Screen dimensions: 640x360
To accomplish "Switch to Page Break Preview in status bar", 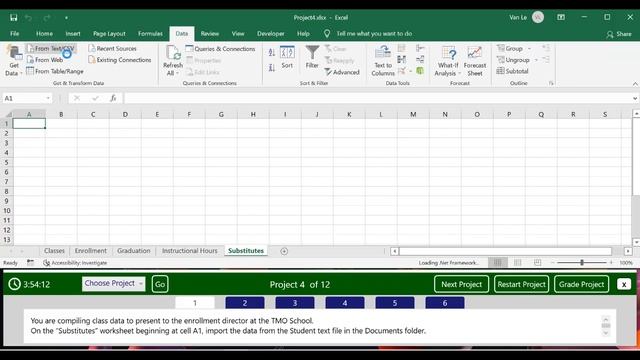I will coord(538,262).
